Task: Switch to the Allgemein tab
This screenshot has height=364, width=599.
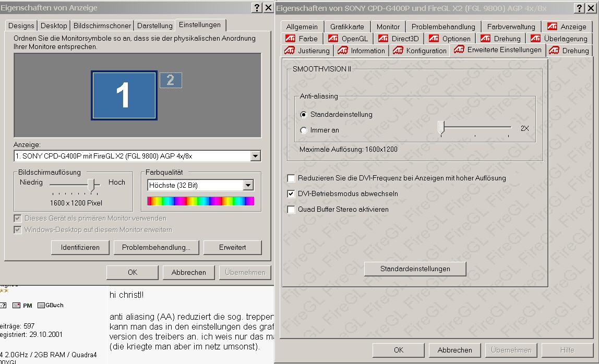Action: click(x=302, y=27)
